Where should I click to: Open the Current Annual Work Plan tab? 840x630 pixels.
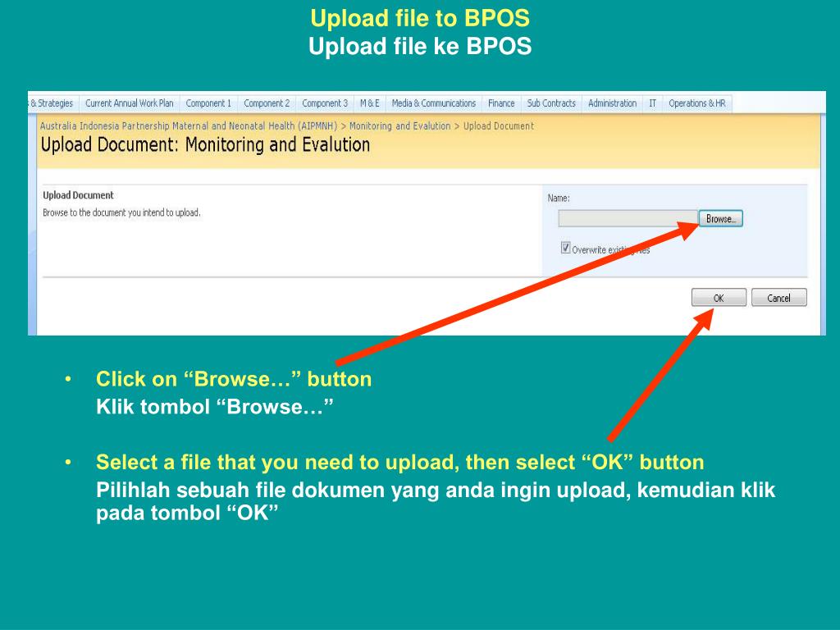[x=129, y=103]
